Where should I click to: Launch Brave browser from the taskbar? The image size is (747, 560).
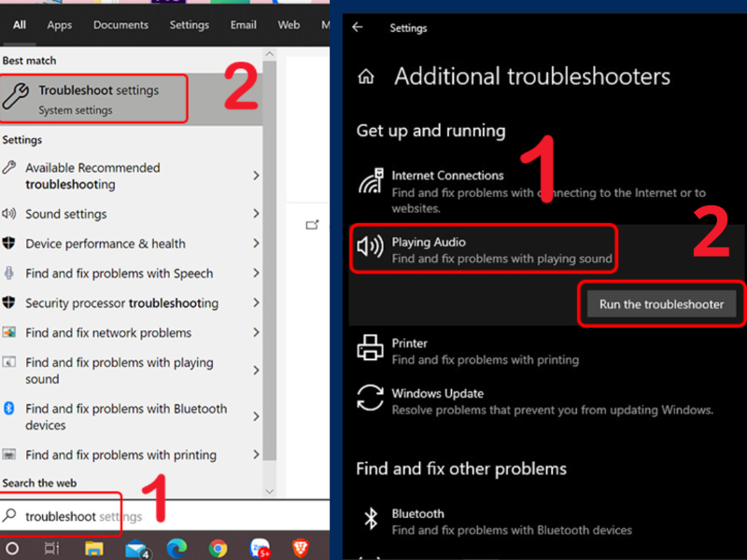coord(301,548)
